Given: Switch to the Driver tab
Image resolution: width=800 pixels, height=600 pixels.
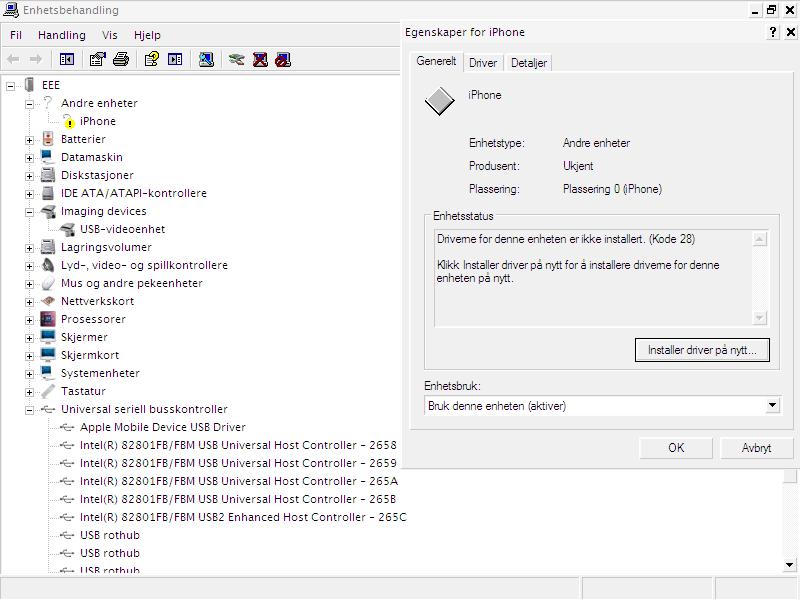Looking at the screenshot, I should tap(483, 63).
